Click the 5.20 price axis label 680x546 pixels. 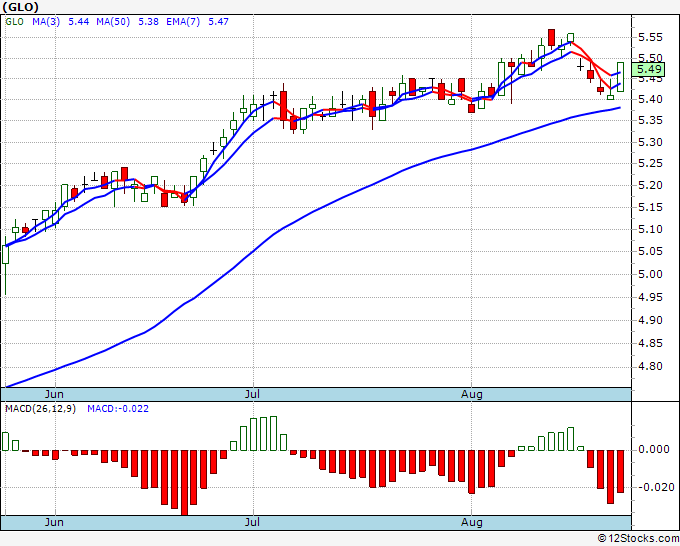[651, 185]
